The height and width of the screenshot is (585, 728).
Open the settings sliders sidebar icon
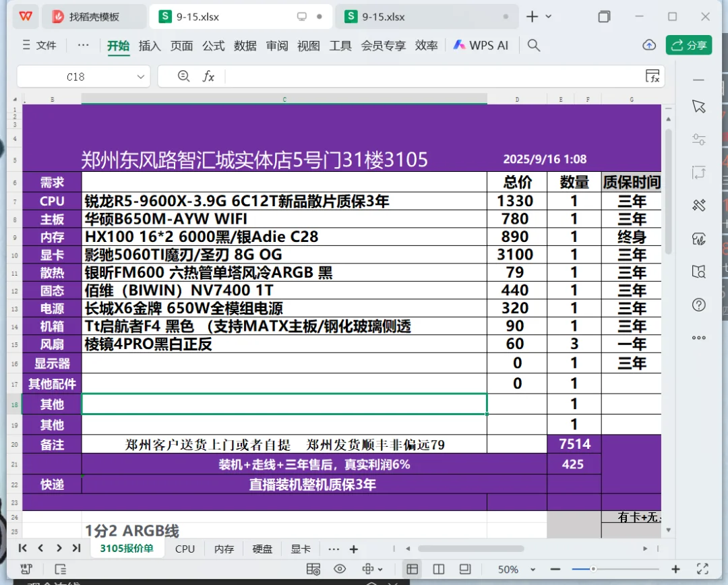click(x=699, y=139)
